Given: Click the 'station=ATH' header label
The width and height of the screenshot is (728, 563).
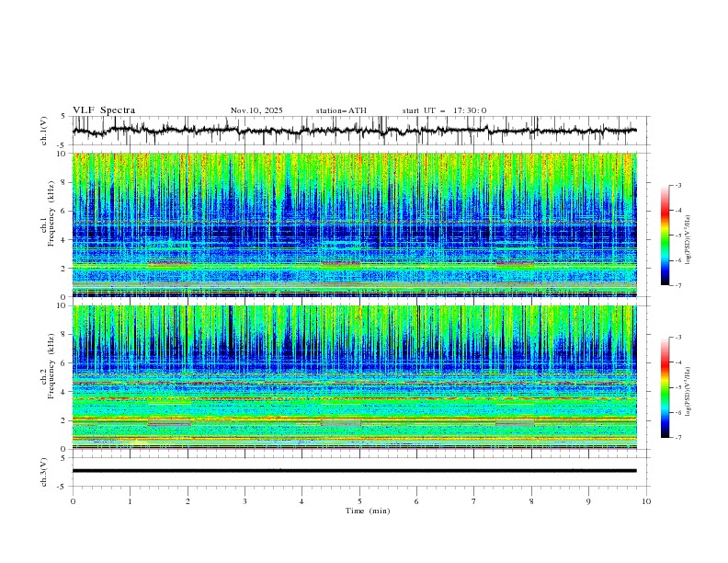Looking at the screenshot, I should coord(341,110).
